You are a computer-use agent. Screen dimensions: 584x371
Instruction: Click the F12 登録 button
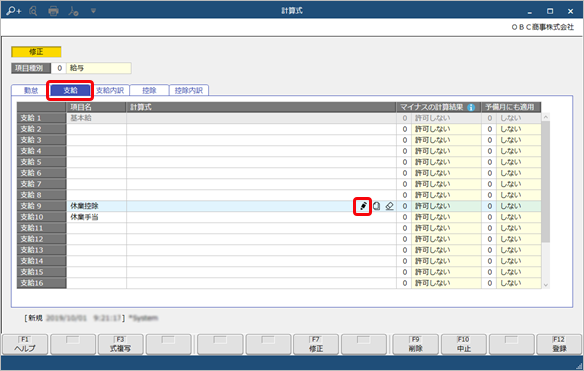click(559, 344)
